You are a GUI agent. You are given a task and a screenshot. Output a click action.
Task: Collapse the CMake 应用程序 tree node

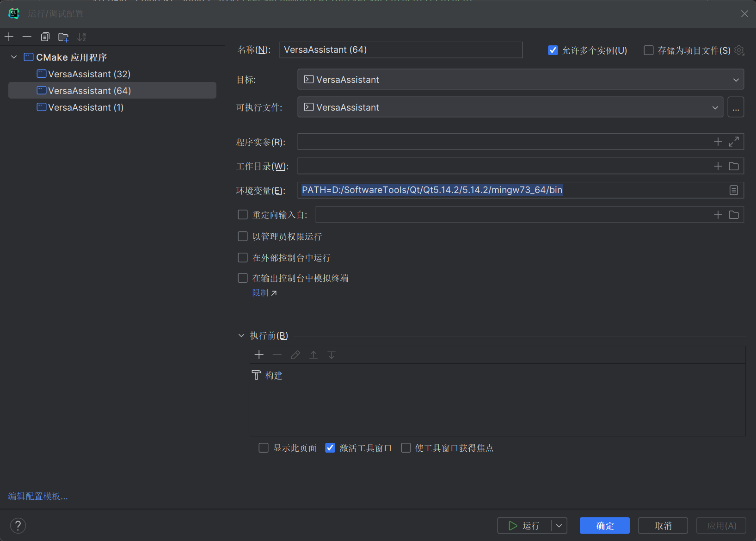[14, 57]
